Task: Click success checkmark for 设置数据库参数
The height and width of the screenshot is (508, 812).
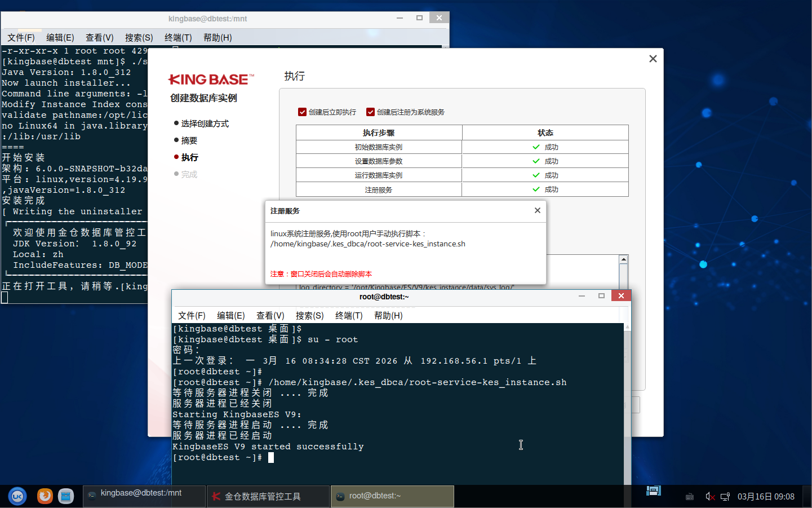Action: tap(536, 161)
